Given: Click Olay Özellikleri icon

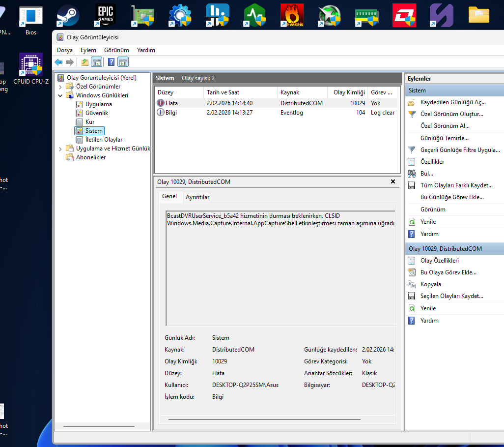Looking at the screenshot, I should click(x=412, y=261).
